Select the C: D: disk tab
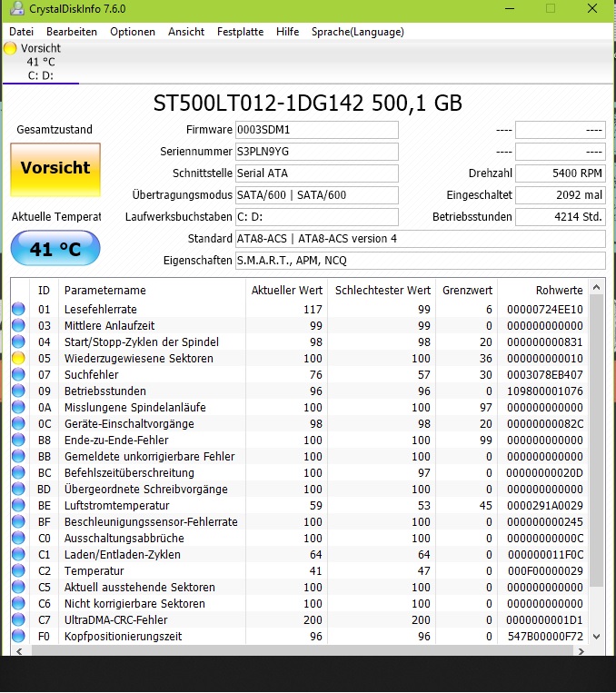Viewport: 616px width, 693px height. pos(41,62)
